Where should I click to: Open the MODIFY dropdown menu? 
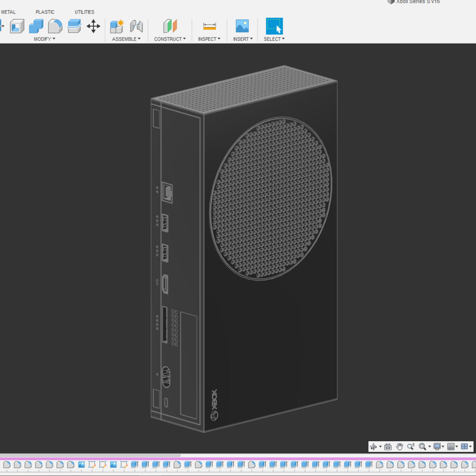[x=43, y=39]
